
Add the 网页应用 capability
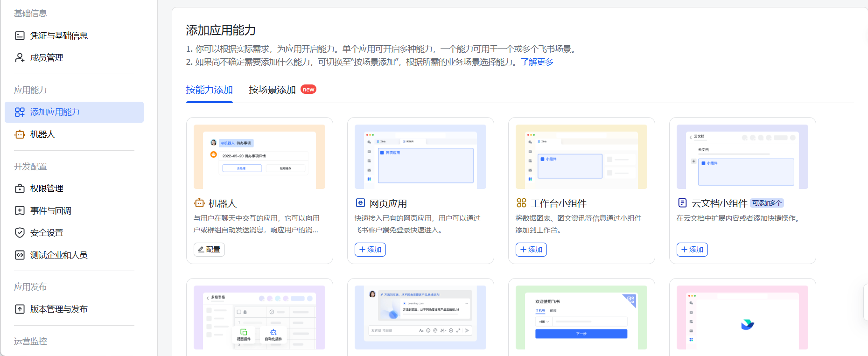pos(370,250)
